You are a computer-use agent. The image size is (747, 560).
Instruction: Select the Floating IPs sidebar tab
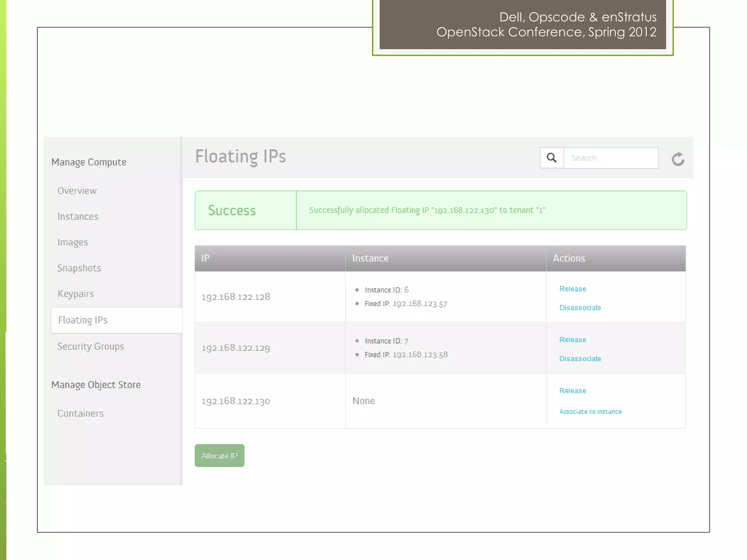coord(83,320)
